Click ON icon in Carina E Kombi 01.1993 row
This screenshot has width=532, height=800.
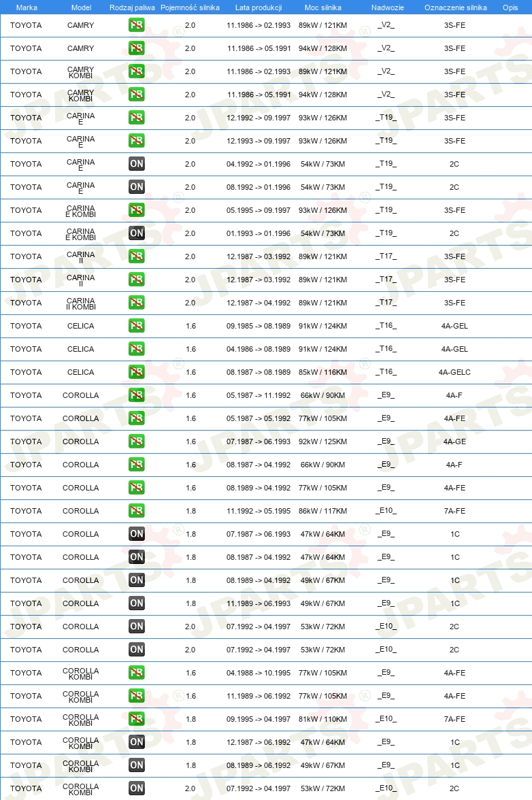(x=136, y=233)
